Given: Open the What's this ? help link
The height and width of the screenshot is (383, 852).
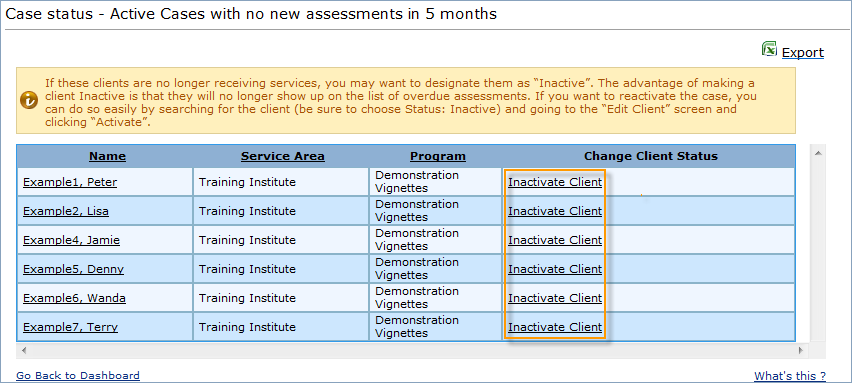Looking at the screenshot, I should pyautogui.click(x=790, y=376).
